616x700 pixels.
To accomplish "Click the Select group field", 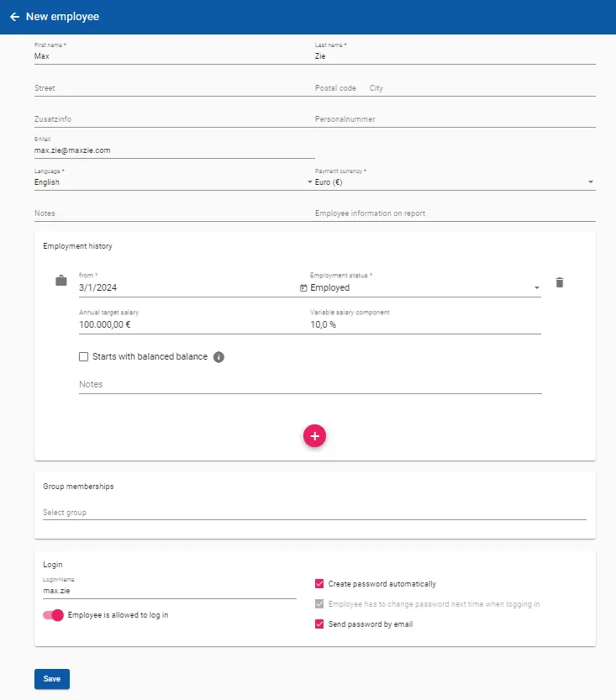I will [168, 512].
